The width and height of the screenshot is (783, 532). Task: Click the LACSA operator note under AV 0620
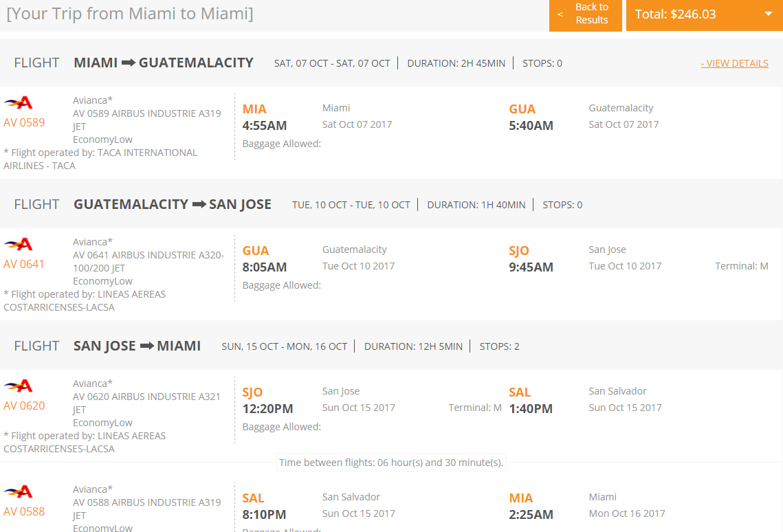point(85,443)
